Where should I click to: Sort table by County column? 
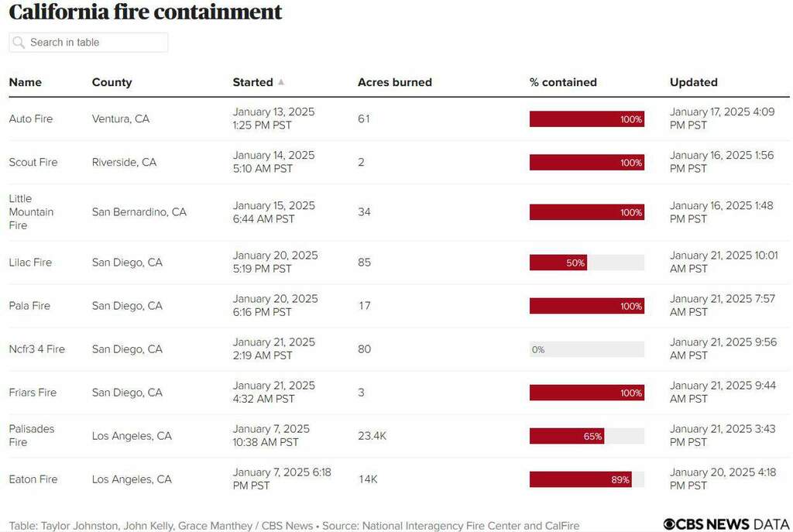coord(112,82)
